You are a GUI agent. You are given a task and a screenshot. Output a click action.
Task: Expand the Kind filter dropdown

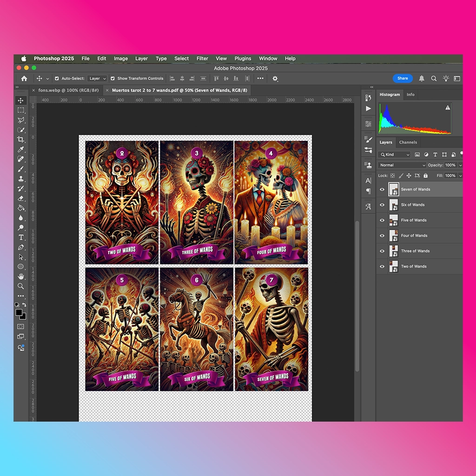point(394,154)
